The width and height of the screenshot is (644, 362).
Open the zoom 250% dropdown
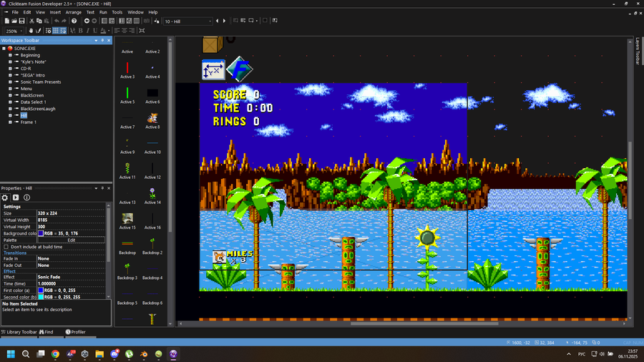point(21,31)
